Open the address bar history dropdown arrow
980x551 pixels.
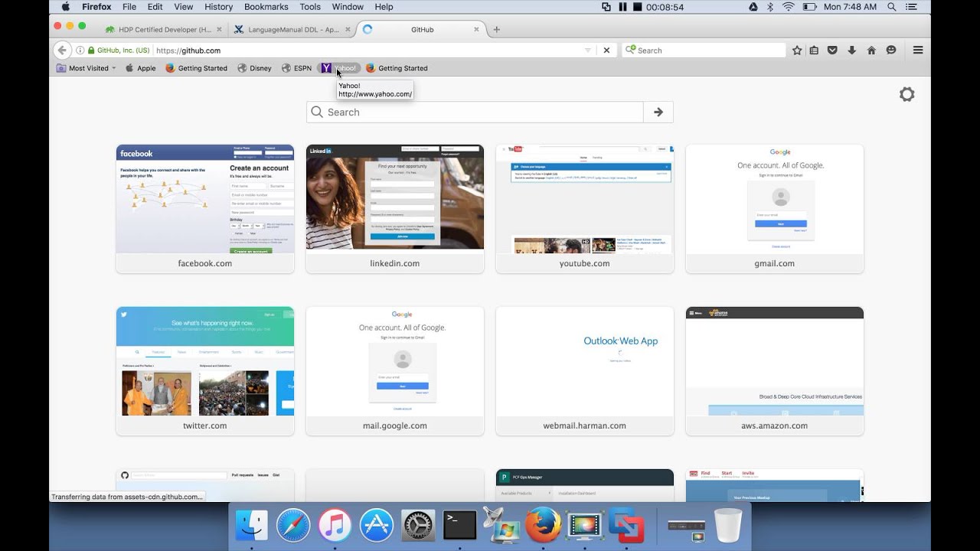[x=588, y=51]
